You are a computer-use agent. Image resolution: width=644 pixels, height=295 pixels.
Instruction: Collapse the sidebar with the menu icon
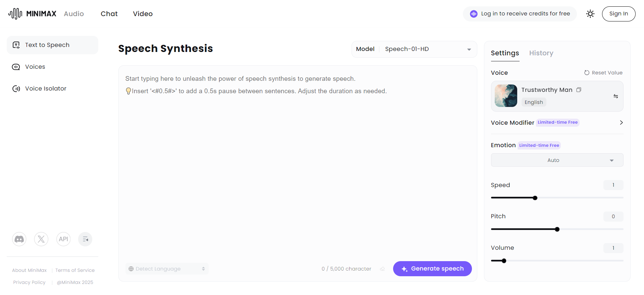(x=85, y=239)
